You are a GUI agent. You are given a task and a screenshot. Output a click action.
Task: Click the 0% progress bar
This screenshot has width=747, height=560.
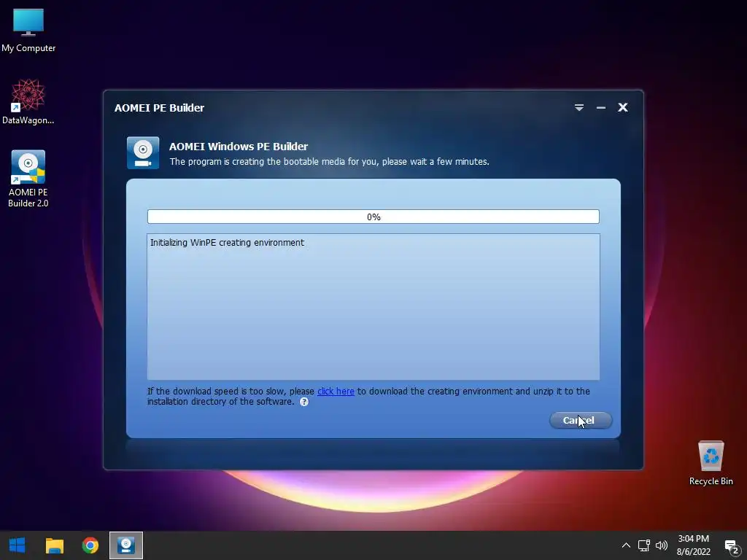(x=373, y=217)
